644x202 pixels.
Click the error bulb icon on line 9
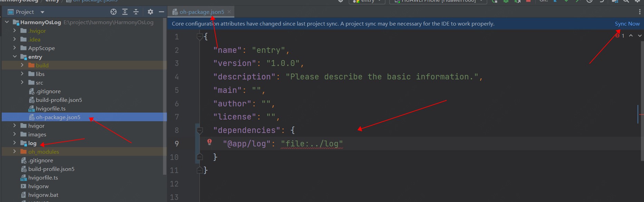tap(209, 142)
